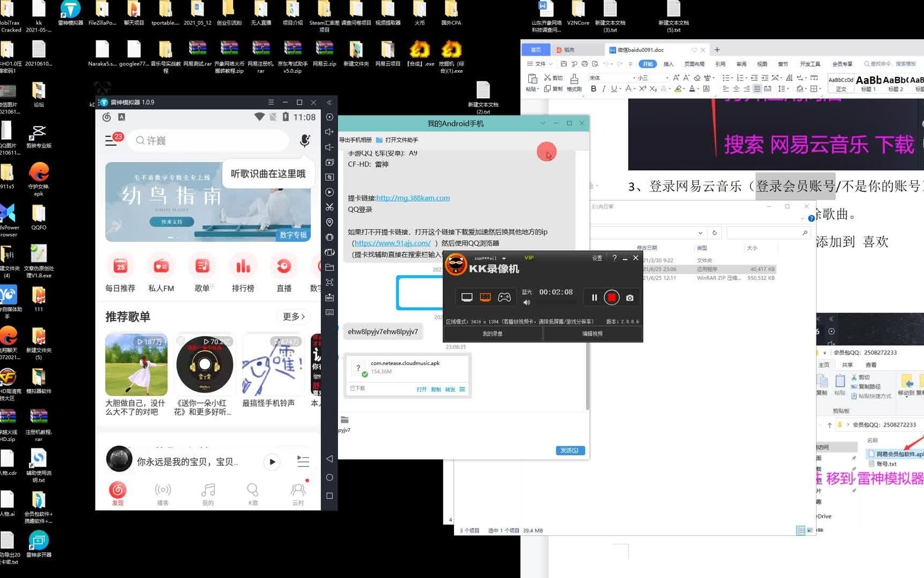
Task: Open the font name 宋体 dropdown
Action: [x=634, y=78]
